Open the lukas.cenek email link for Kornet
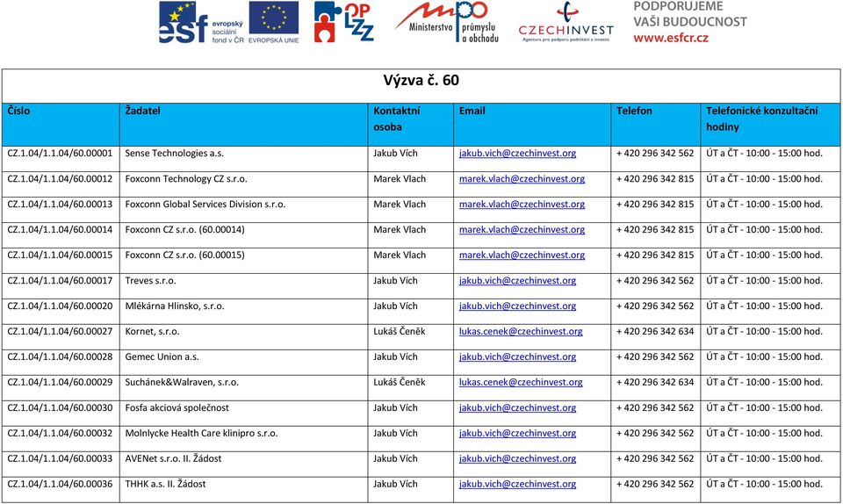The width and height of the screenshot is (843, 504). [x=521, y=332]
